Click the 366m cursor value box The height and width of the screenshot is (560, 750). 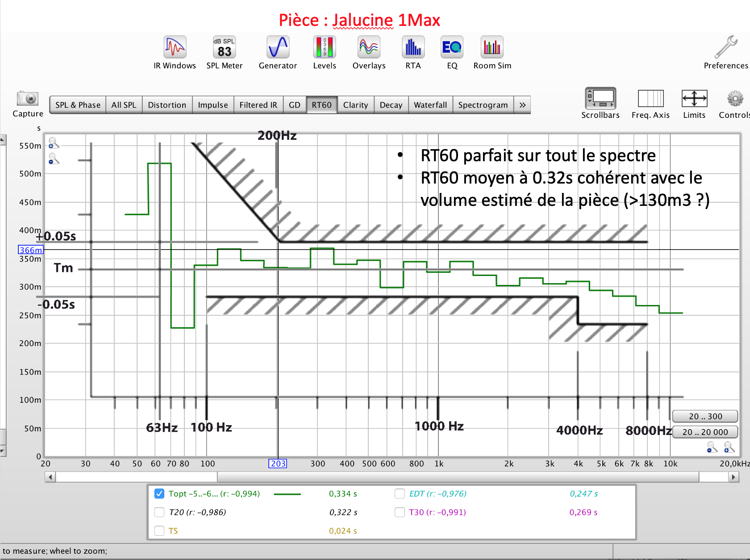tap(31, 250)
